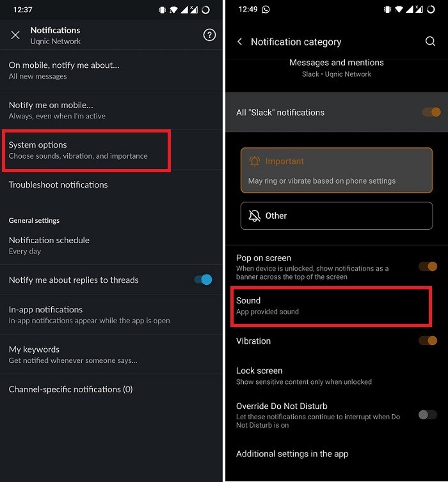Toggle the Vibration switch
The image size is (448, 482).
(428, 341)
